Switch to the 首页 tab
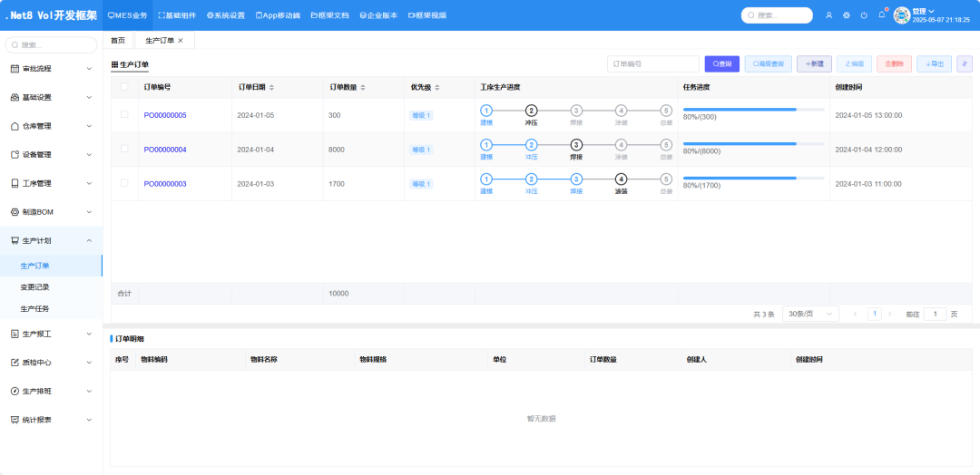The width and height of the screenshot is (980, 475). 118,41
